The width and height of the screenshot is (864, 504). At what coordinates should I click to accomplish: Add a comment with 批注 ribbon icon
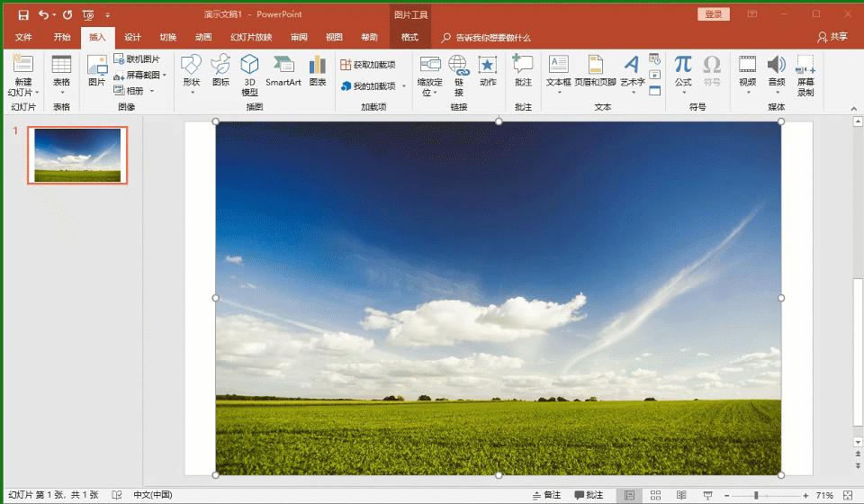click(x=523, y=70)
